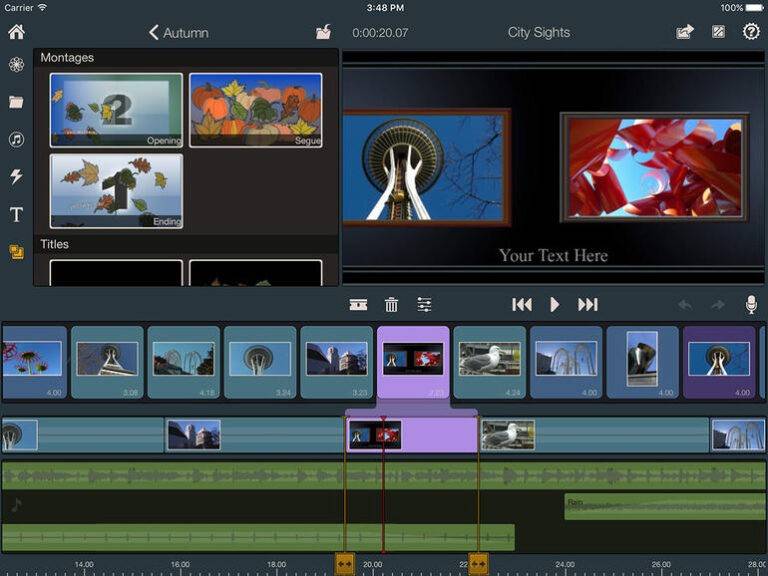This screenshot has width=768, height=576.
Task: Open clip adjustment sliders settings
Action: point(425,305)
